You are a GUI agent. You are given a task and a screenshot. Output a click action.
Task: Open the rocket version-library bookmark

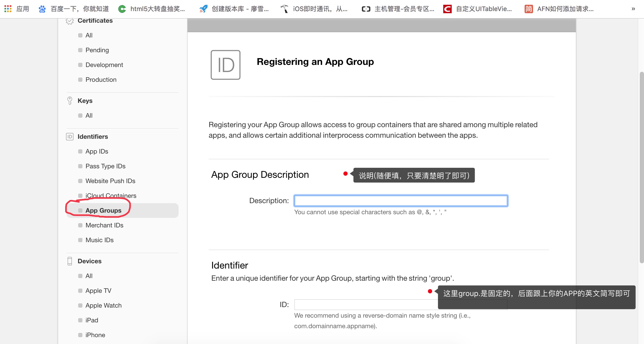point(203,9)
